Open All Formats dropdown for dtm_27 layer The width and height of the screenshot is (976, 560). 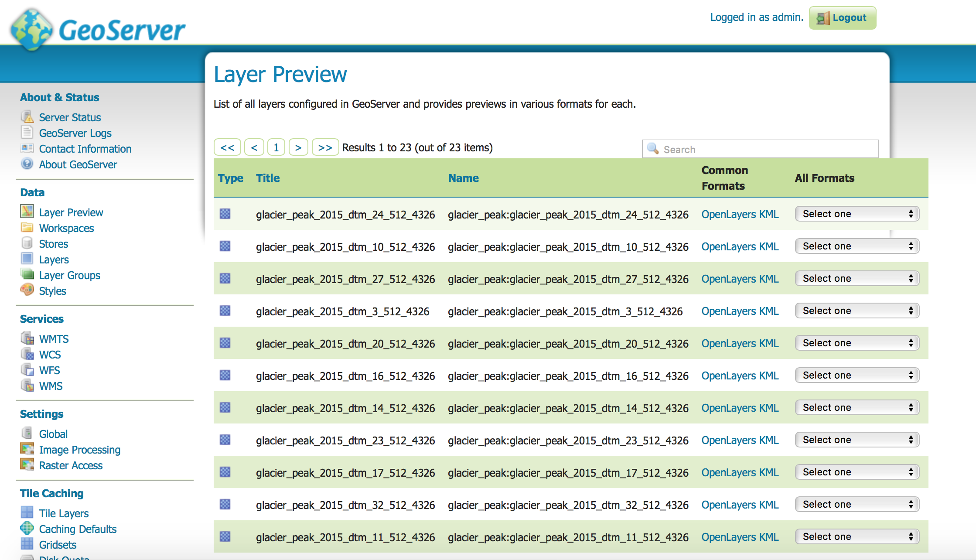tap(857, 278)
